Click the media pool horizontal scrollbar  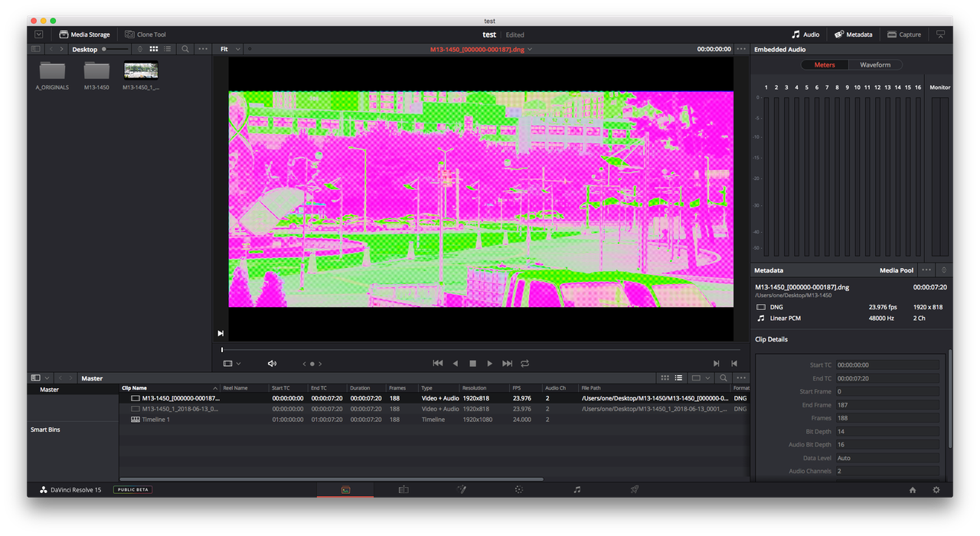[332, 479]
